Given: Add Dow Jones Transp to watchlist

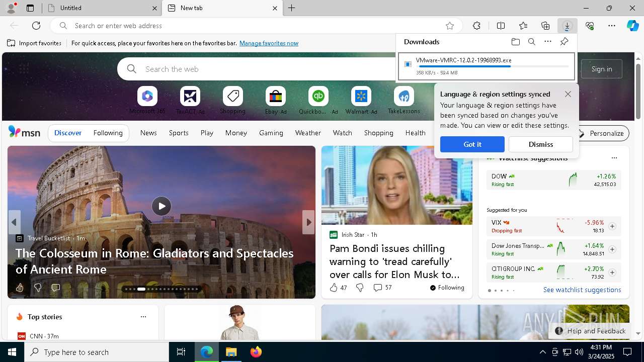Looking at the screenshot, I should point(612,249).
